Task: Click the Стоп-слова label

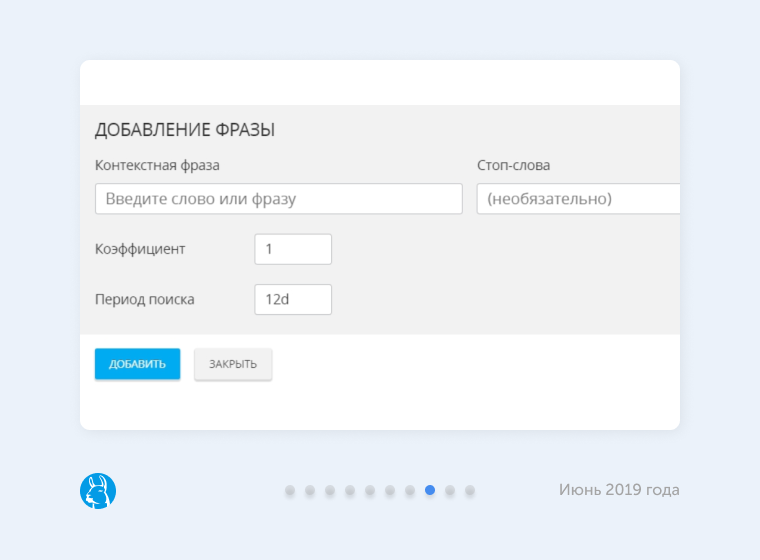Action: pyautogui.click(x=513, y=165)
